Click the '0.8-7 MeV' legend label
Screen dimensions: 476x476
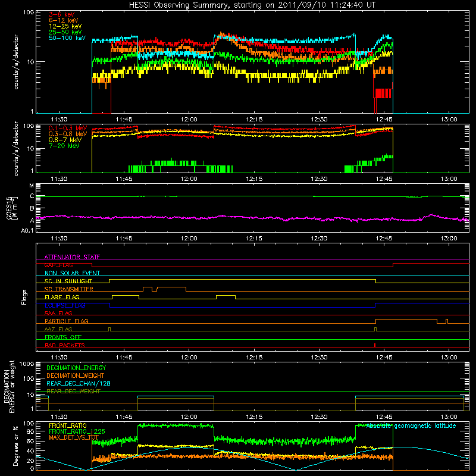coord(65,140)
